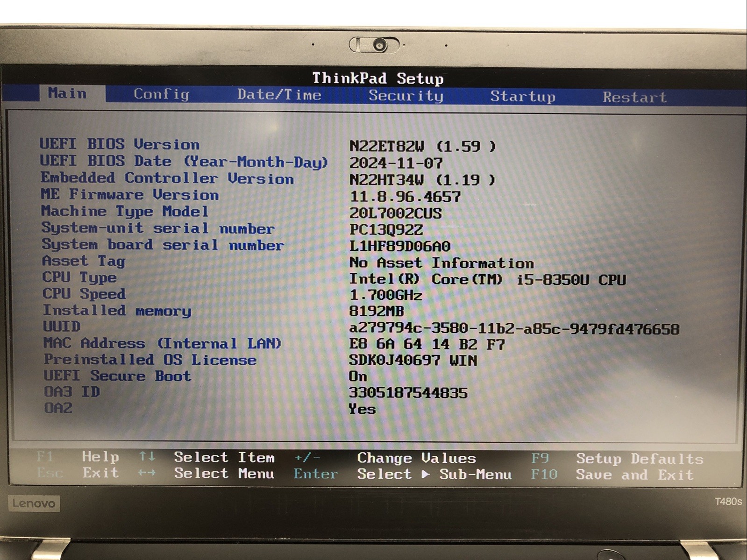This screenshot has height=560, width=747.
Task: Select the 8192MB memory value
Action: pos(377,311)
